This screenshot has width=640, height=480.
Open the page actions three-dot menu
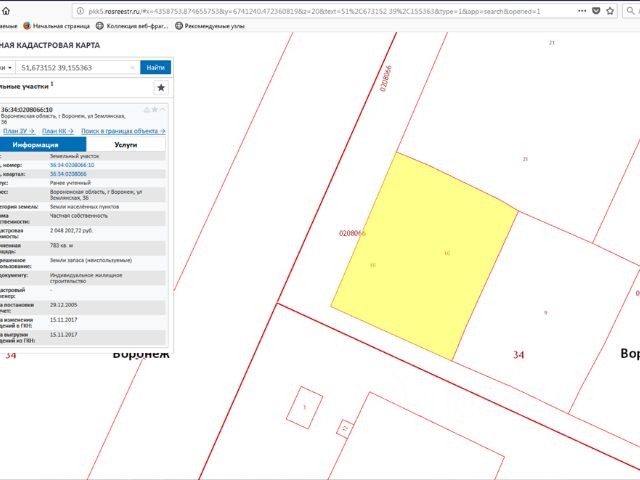(x=582, y=11)
